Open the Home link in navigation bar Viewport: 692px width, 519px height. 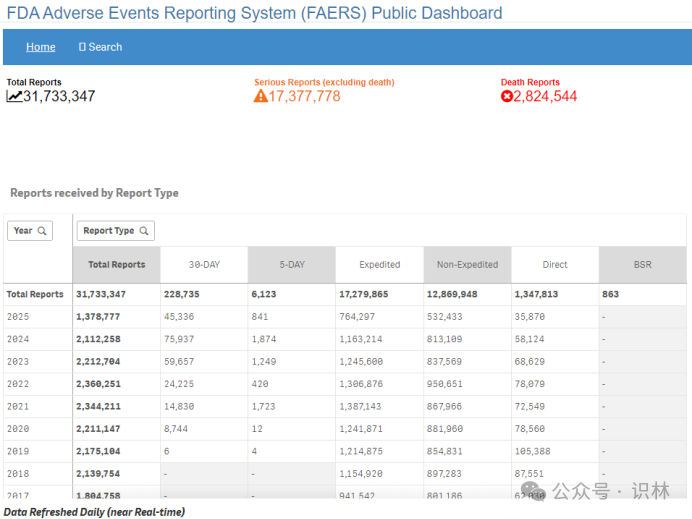coord(41,47)
